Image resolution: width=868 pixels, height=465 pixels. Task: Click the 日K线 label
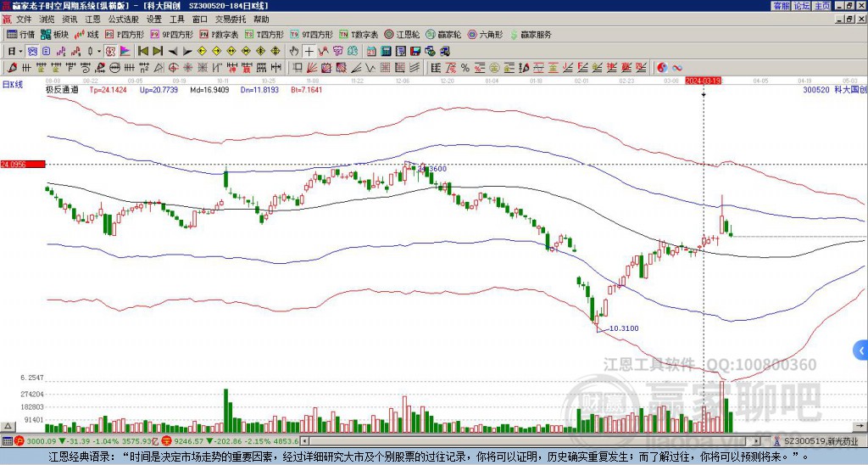tap(12, 85)
